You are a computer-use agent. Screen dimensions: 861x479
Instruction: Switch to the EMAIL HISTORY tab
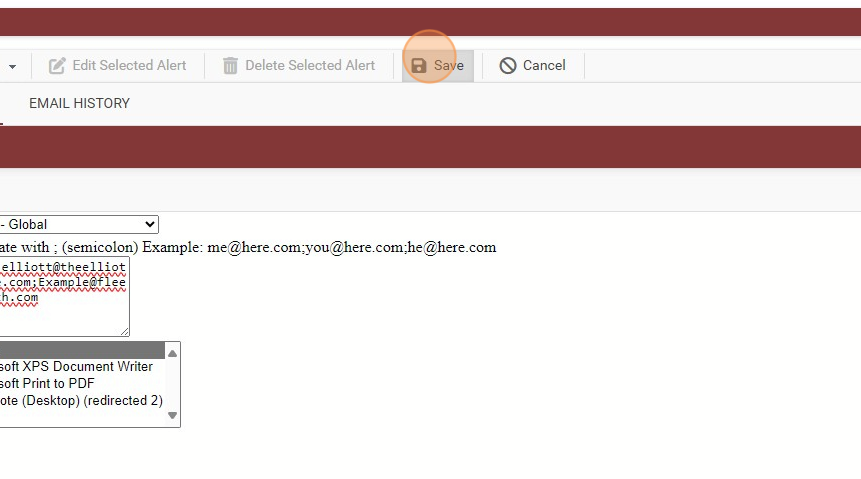pyautogui.click(x=79, y=103)
